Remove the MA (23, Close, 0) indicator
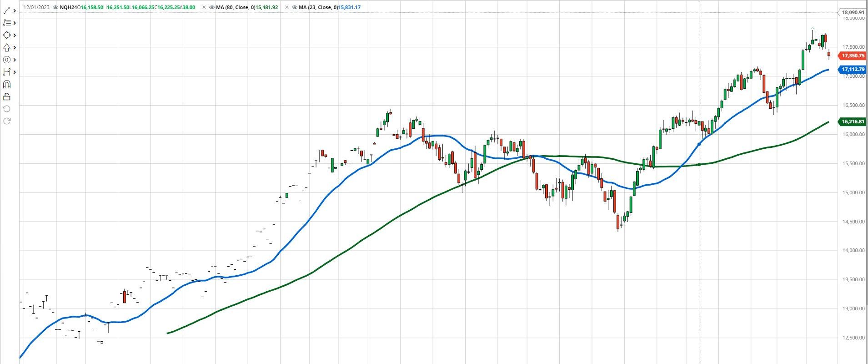The width and height of the screenshot is (868, 364). [x=286, y=7]
